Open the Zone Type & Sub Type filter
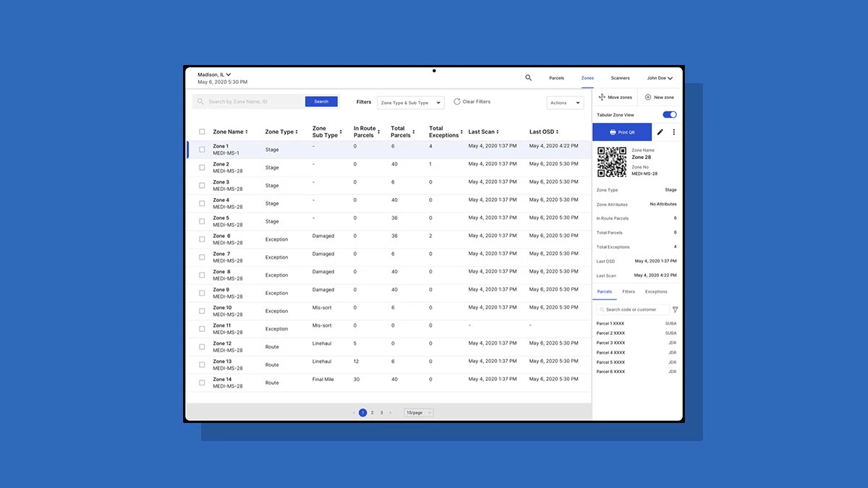The image size is (868, 488). (x=411, y=103)
